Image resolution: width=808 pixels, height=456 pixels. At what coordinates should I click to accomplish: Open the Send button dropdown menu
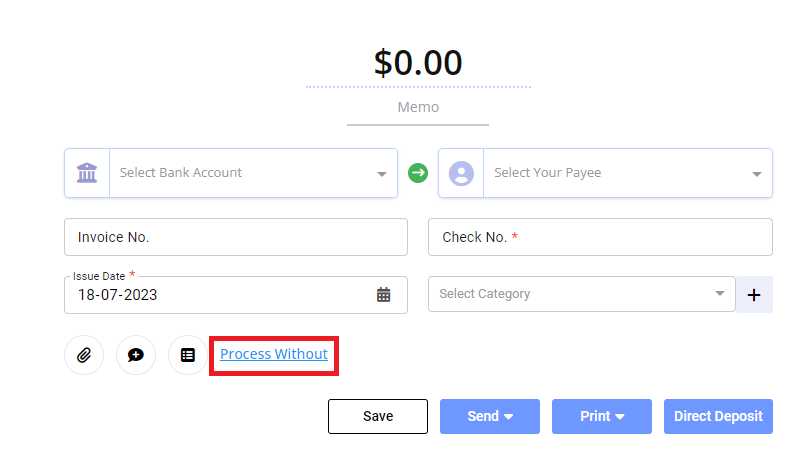(490, 416)
